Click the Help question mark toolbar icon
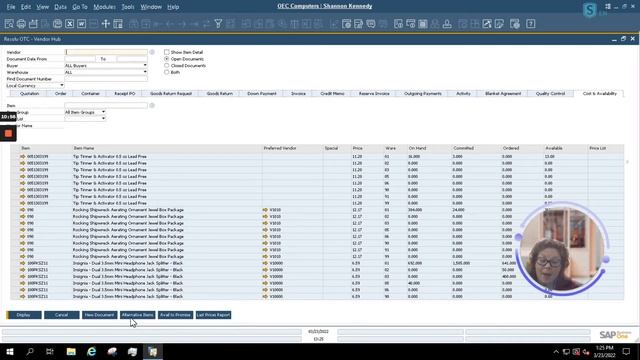This screenshot has width=640, height=360. tap(531, 24)
